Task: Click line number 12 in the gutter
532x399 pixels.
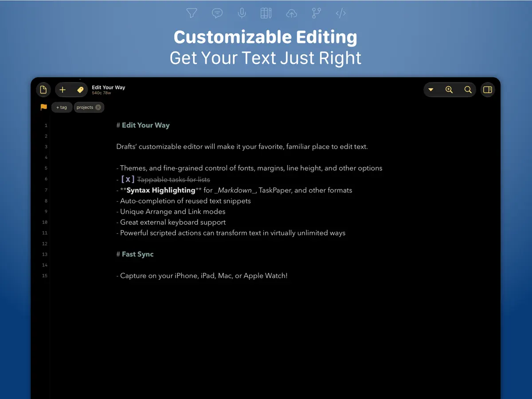Action: [x=45, y=244]
